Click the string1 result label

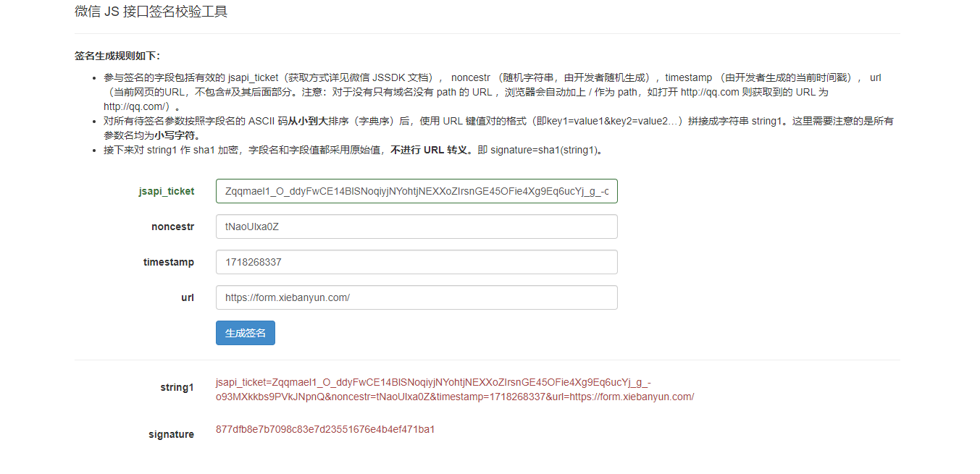(177, 387)
